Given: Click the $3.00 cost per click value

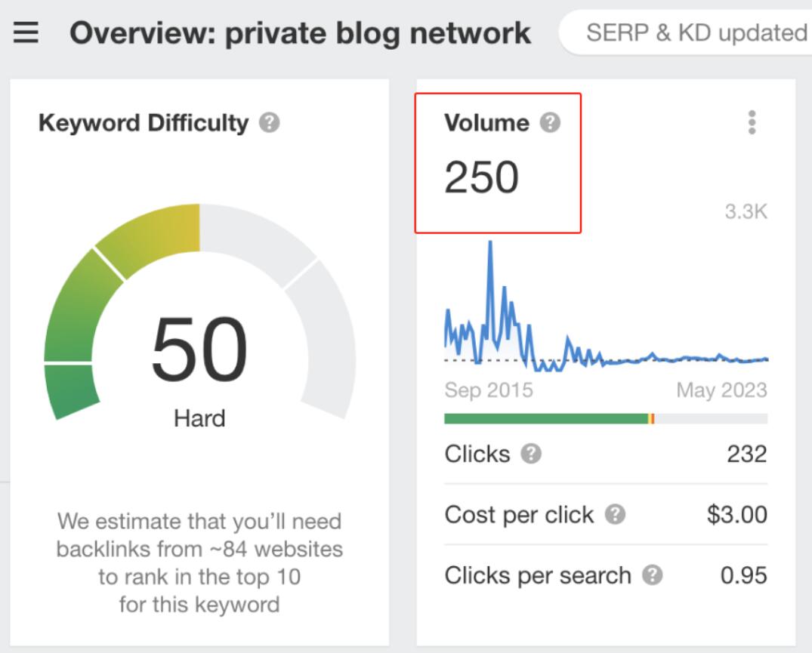Looking at the screenshot, I should coord(737,514).
